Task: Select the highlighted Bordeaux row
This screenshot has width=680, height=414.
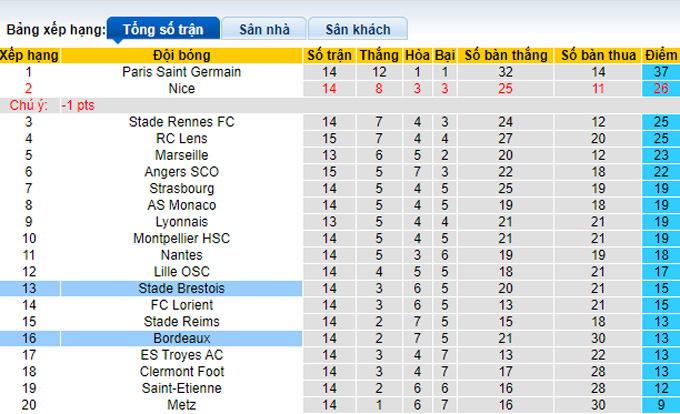Action: 182,338
